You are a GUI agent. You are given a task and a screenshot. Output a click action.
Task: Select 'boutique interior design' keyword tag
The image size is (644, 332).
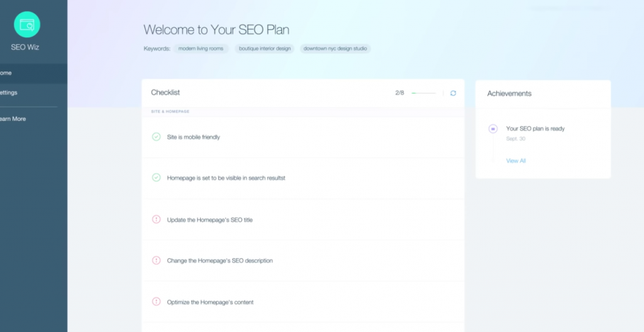tap(265, 48)
